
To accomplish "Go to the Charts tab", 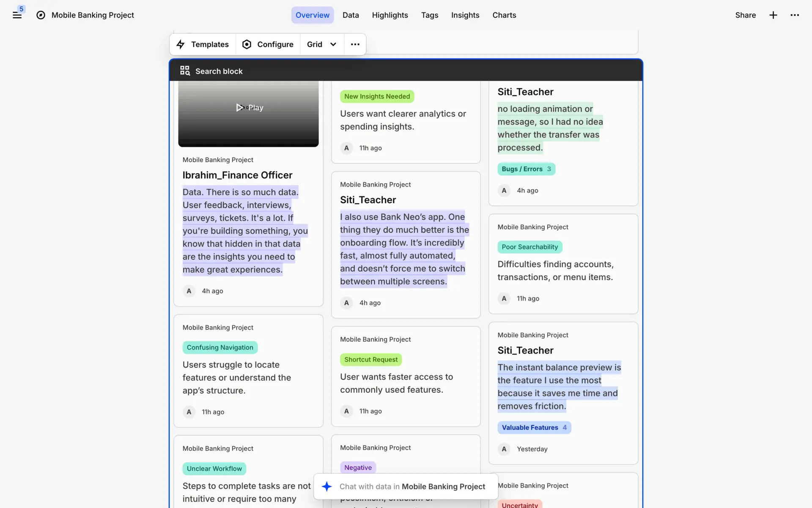I will click(504, 15).
